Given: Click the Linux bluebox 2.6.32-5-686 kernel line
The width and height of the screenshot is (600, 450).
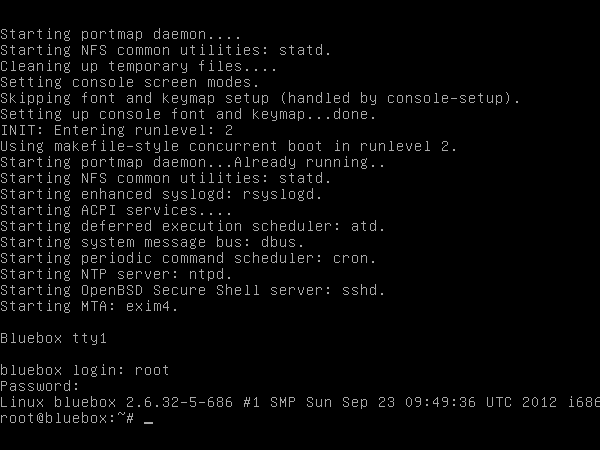Looking at the screenshot, I should 300,402.
